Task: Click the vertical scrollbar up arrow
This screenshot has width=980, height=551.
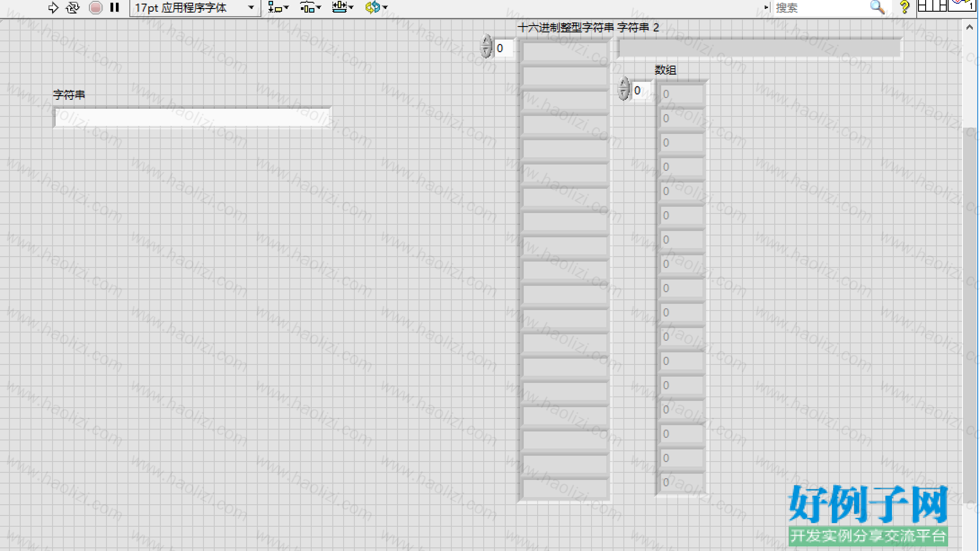Action: coord(969,27)
